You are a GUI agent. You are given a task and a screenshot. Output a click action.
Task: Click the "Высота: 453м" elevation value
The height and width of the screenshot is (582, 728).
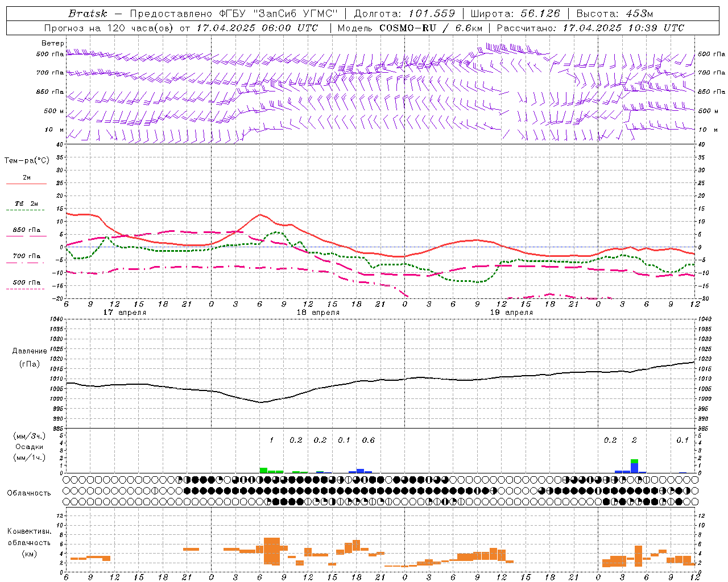(615, 14)
